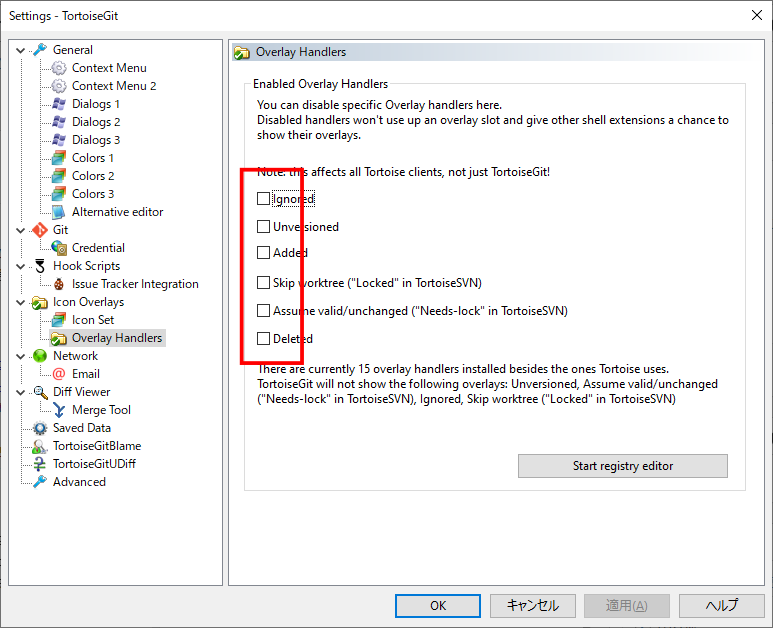Enable the Ignored overlay checkbox

264,199
